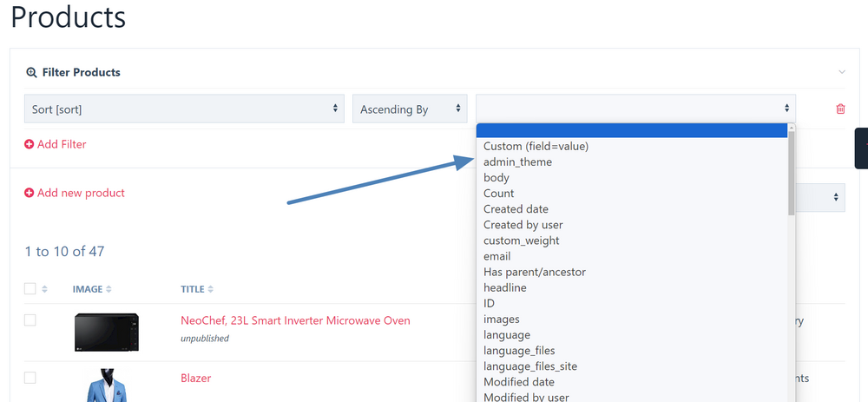Image resolution: width=868 pixels, height=402 pixels.
Task: Pick 'Modified date' from the options list
Action: [518, 382]
